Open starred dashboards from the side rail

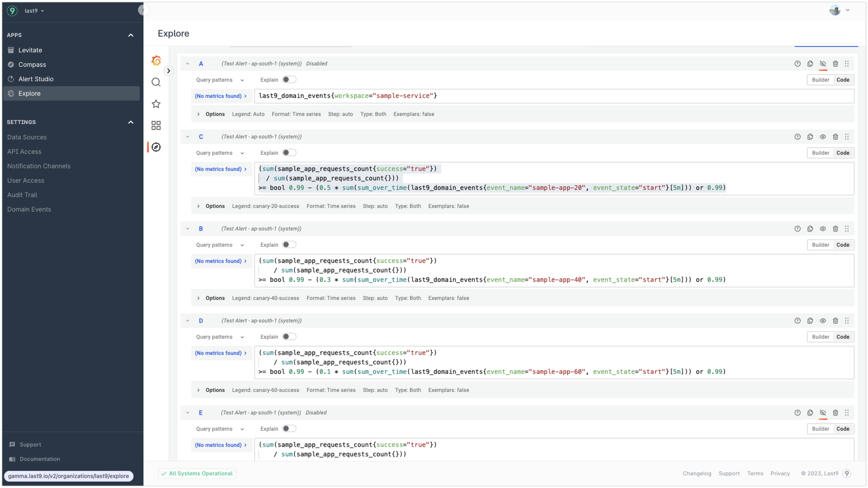pos(156,104)
